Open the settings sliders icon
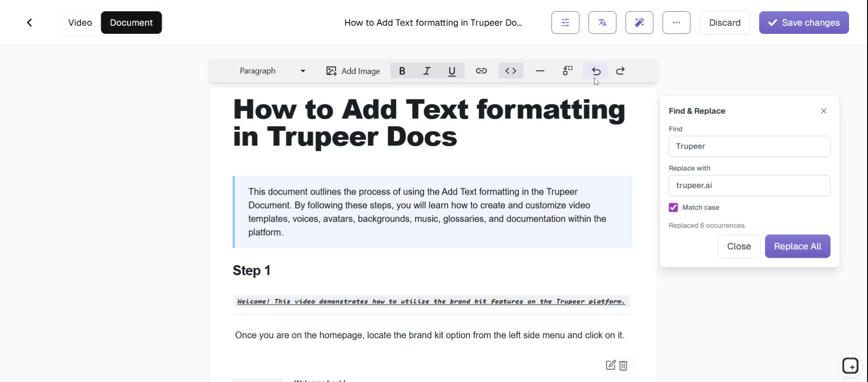This screenshot has width=868, height=382. click(565, 23)
